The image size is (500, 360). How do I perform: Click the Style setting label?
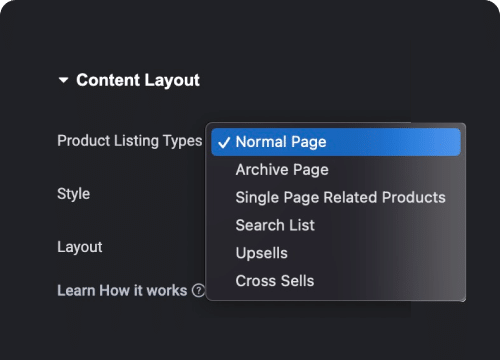tap(74, 194)
